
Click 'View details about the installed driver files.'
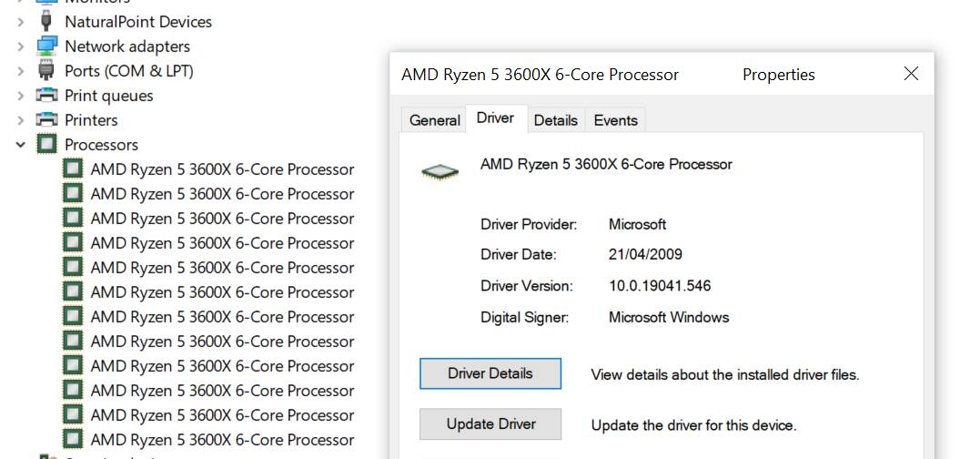[x=725, y=374]
